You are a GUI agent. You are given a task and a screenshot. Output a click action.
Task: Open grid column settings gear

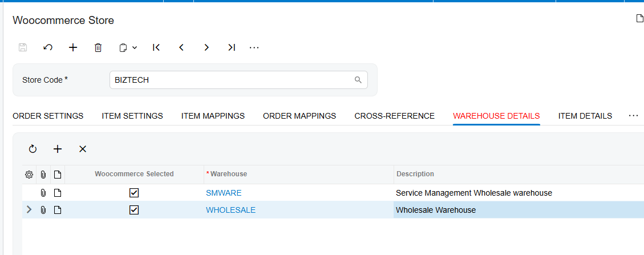(29, 175)
